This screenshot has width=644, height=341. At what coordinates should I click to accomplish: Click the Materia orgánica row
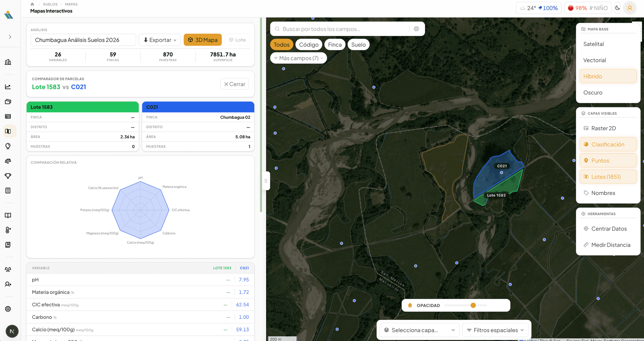[141, 292]
